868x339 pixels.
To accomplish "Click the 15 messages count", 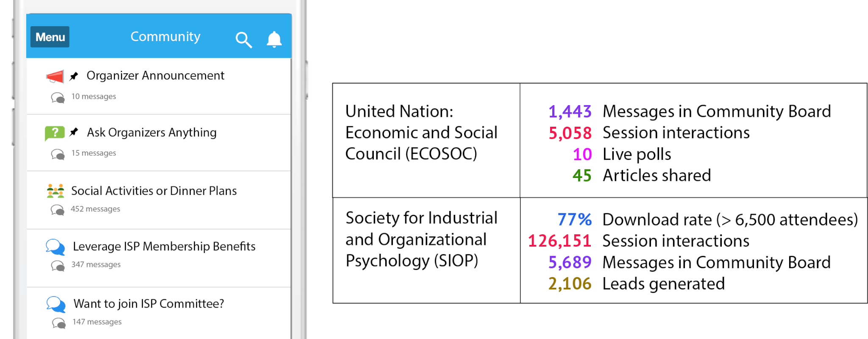I will point(94,153).
